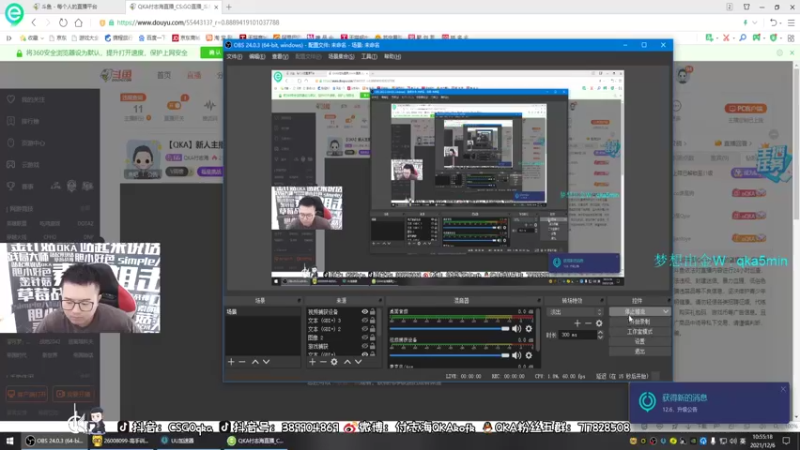Mute the 桌面音频 channel speaker
The height and width of the screenshot is (450, 800).
[516, 329]
